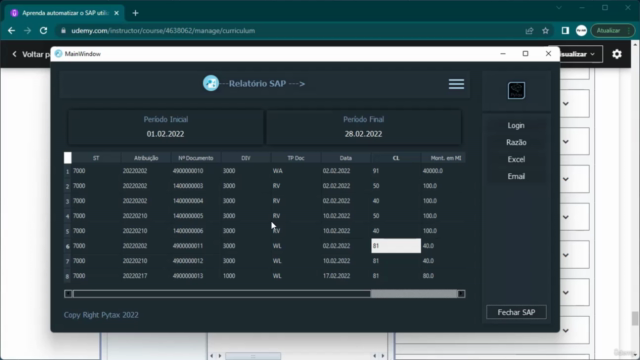
Task: Click the udemy.com address bar URL
Action: [x=163, y=31]
